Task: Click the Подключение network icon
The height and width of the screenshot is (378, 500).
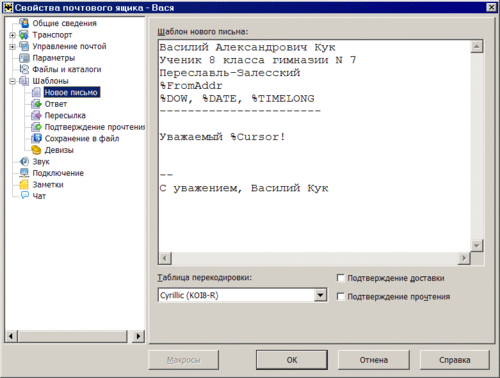Action: coord(24,173)
